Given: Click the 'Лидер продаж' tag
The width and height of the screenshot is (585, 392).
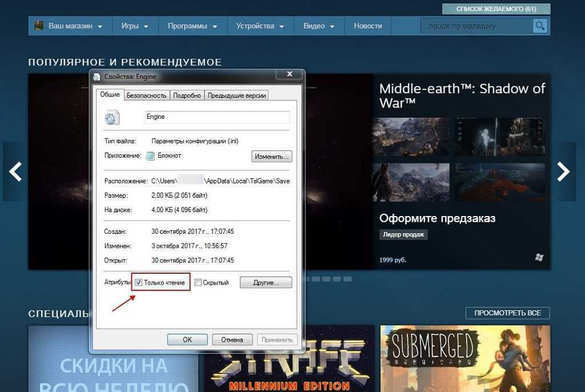Looking at the screenshot, I should (x=403, y=234).
